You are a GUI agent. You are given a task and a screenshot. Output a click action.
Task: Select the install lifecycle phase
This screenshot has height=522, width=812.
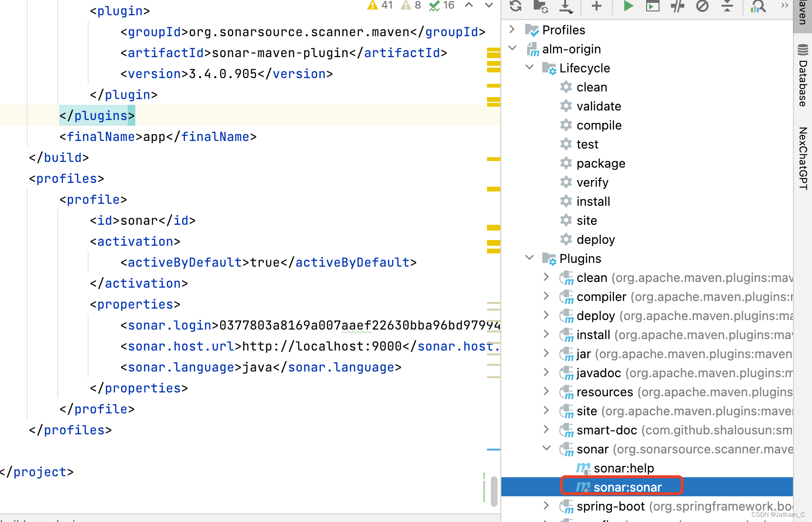tap(593, 201)
